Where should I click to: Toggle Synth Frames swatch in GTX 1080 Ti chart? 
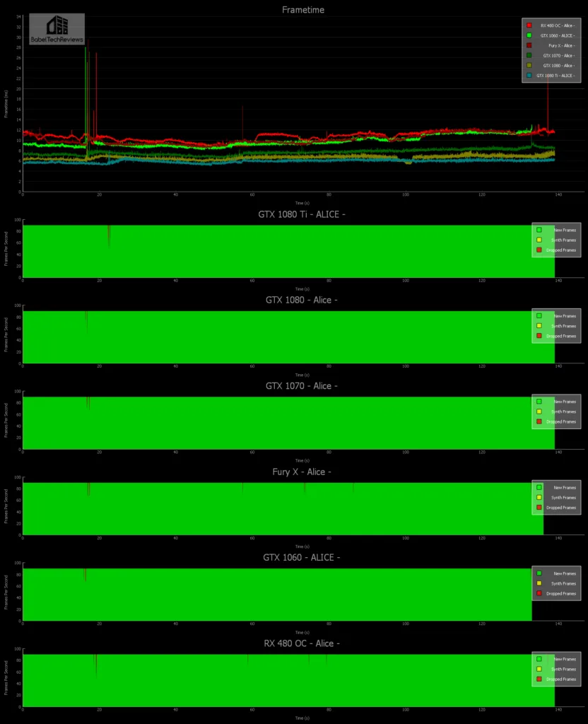point(539,240)
